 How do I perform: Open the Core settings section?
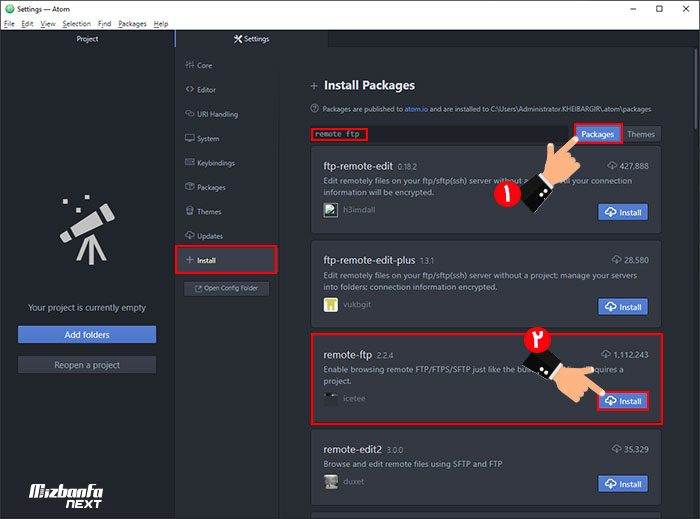[204, 65]
